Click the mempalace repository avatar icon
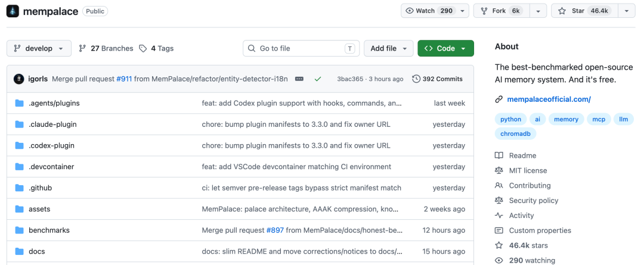This screenshot has height=265, width=644. [13, 11]
